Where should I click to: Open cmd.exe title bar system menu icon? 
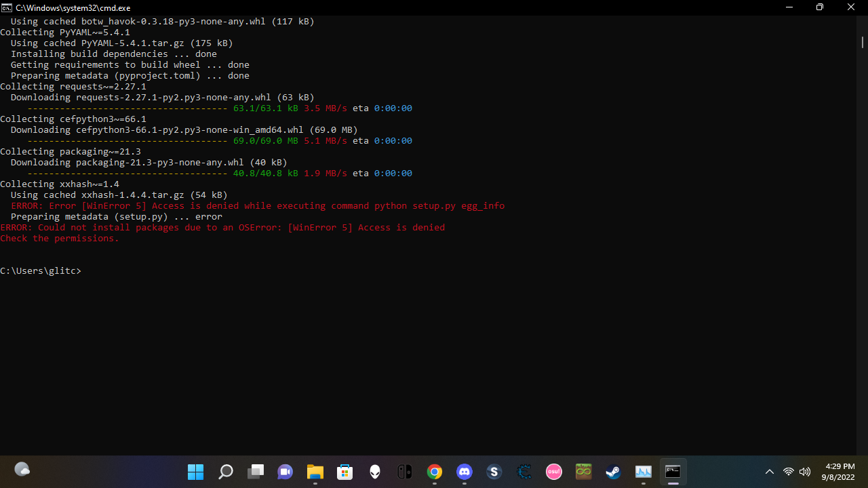pos(6,7)
